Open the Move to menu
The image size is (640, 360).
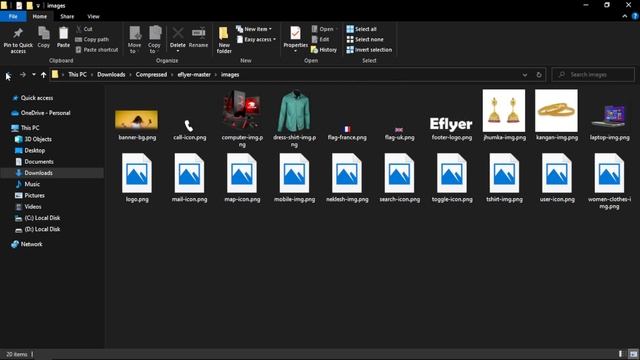coord(134,40)
